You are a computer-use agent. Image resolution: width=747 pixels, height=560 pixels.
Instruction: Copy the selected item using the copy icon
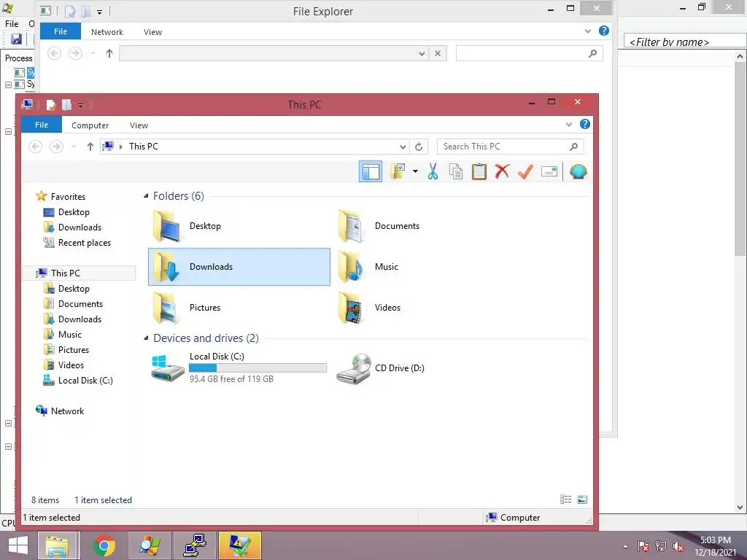click(x=456, y=171)
